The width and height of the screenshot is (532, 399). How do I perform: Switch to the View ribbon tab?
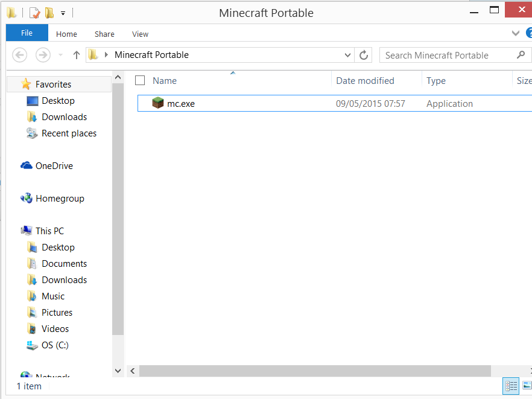[x=140, y=34]
